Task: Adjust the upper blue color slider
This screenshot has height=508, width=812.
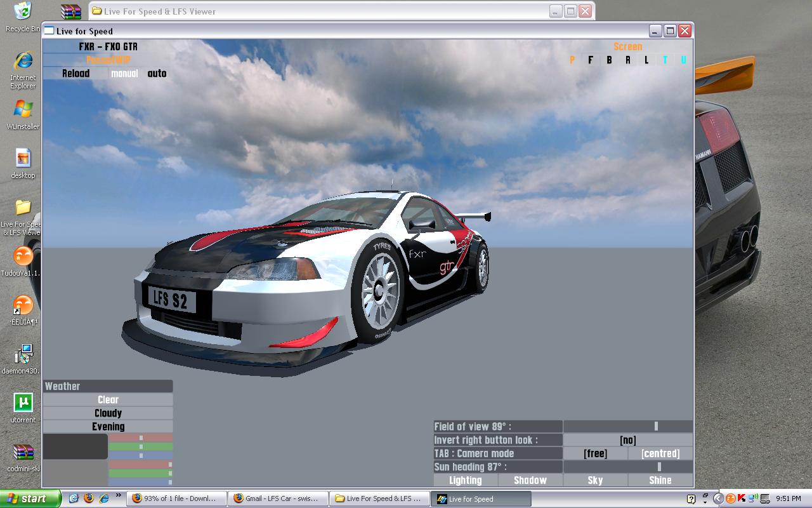Action: click(140, 455)
